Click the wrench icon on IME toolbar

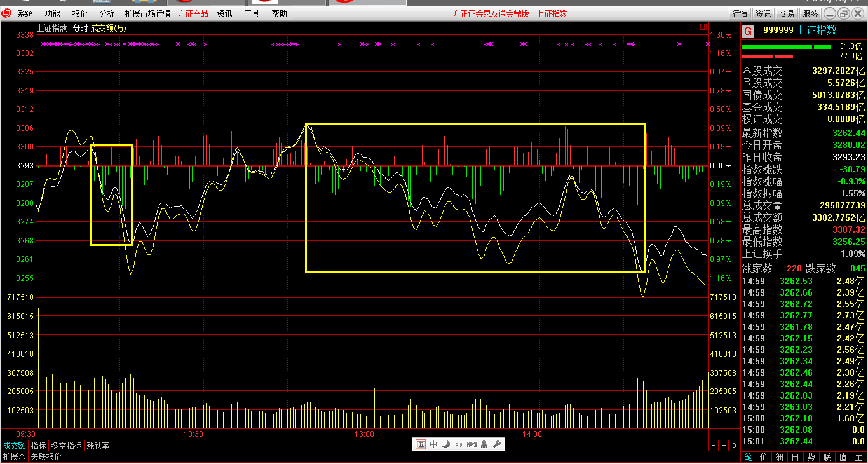click(497, 445)
